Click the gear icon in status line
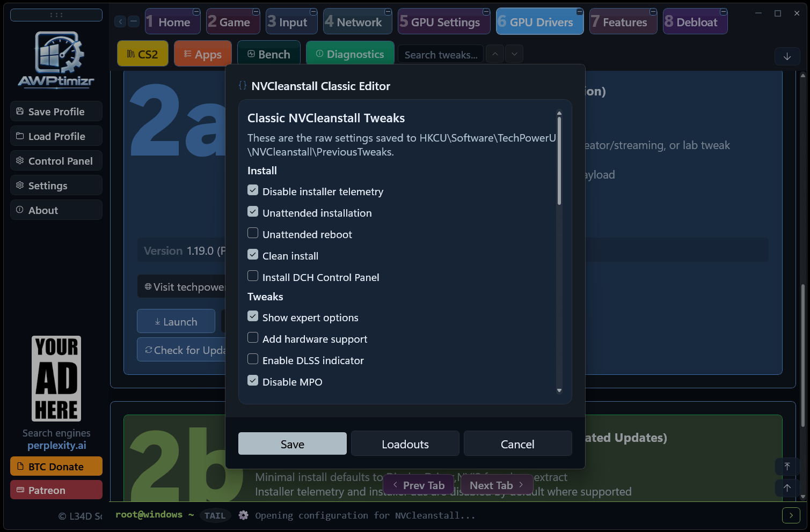This screenshot has height=532, width=810. tap(243, 515)
